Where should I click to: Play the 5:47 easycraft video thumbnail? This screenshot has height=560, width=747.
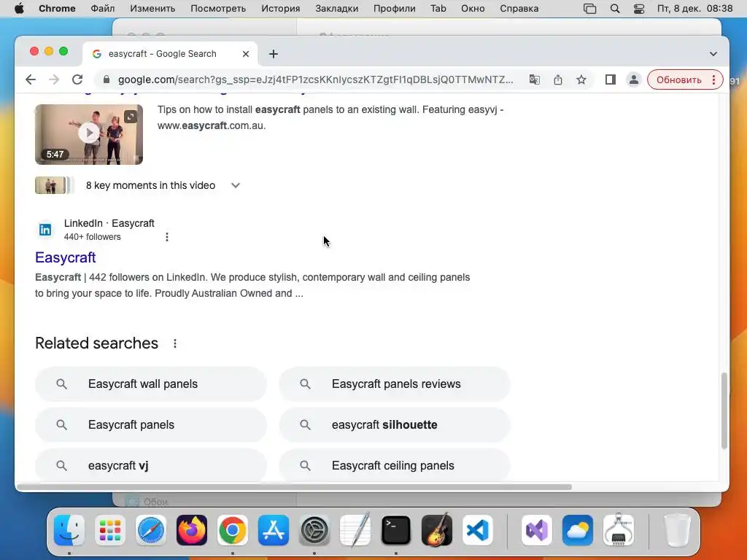89,134
